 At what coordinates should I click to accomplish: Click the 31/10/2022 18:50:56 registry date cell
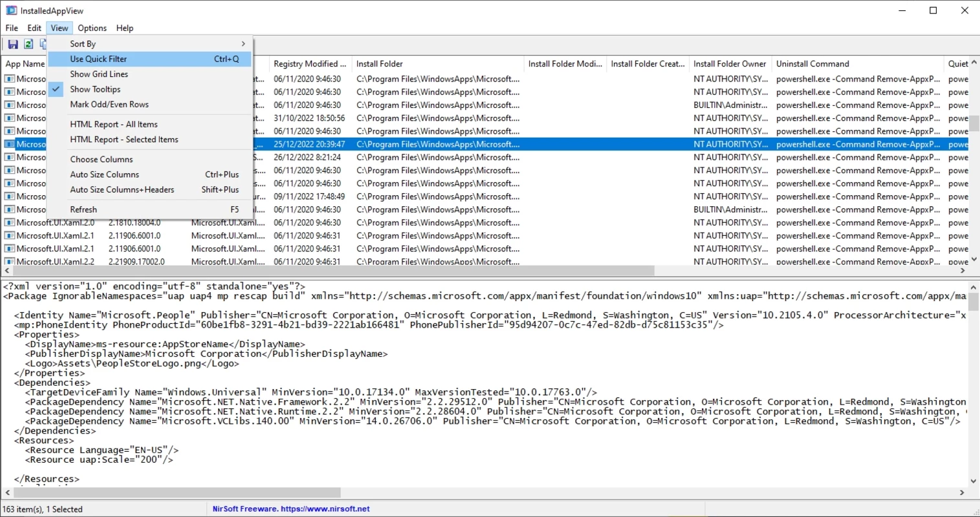point(309,118)
